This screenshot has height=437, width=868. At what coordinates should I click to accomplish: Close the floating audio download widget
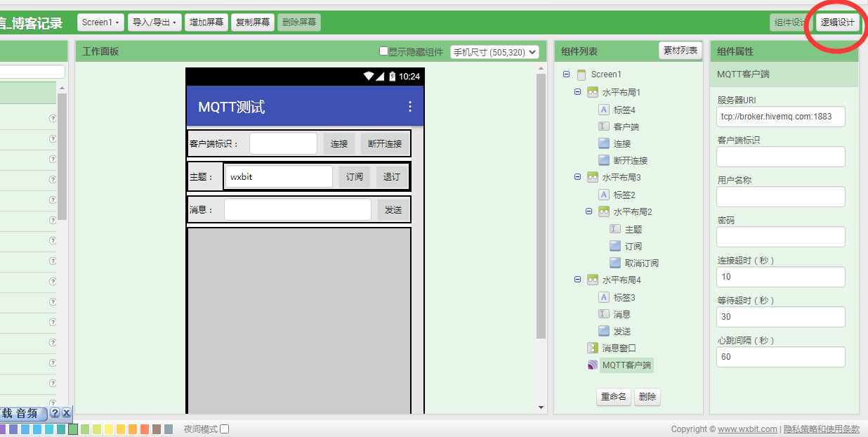(66, 413)
